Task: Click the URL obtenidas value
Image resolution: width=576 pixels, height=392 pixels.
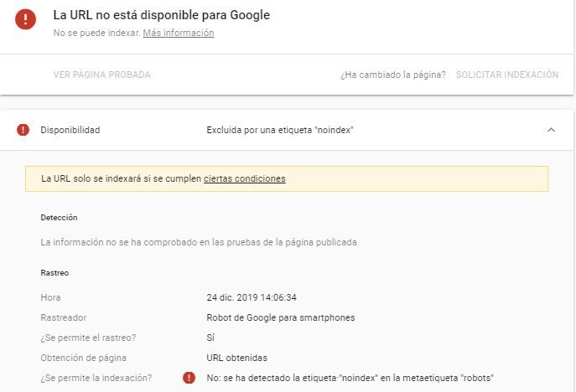Action: (x=236, y=358)
